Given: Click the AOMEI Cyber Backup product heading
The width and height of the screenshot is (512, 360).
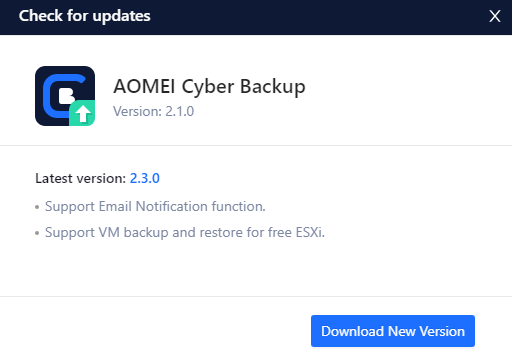Looking at the screenshot, I should pos(209,86).
